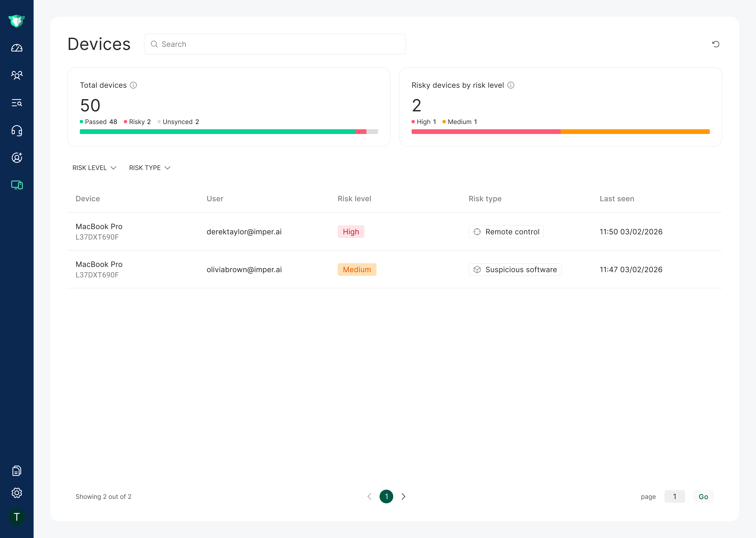Click MacBook Pro in derektaylor's row
Image resolution: width=756 pixels, height=538 pixels.
coord(99,227)
